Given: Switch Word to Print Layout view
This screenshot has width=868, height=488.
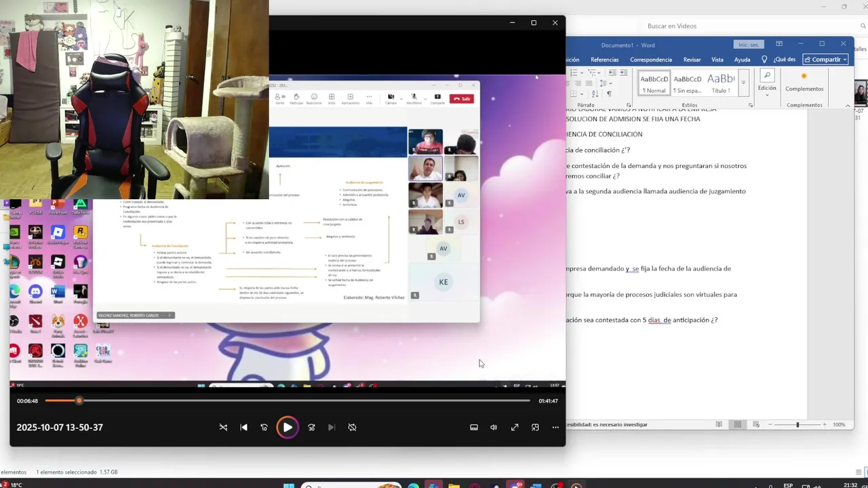Looking at the screenshot, I should [x=738, y=424].
